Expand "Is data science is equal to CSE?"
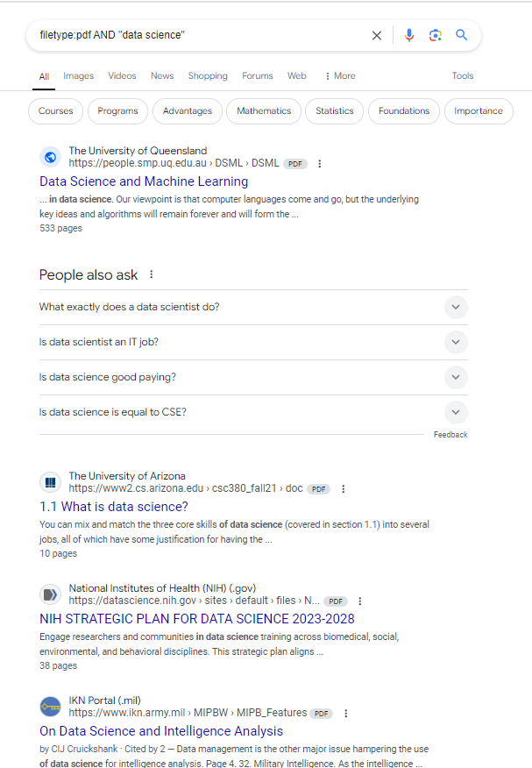 tap(455, 412)
